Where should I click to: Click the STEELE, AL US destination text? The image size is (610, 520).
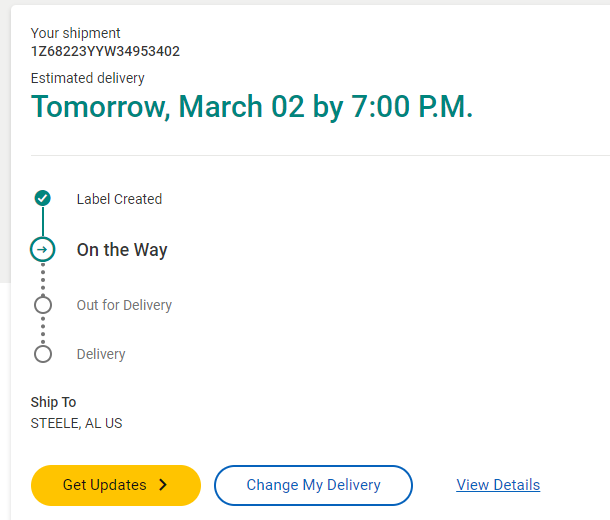coord(76,423)
